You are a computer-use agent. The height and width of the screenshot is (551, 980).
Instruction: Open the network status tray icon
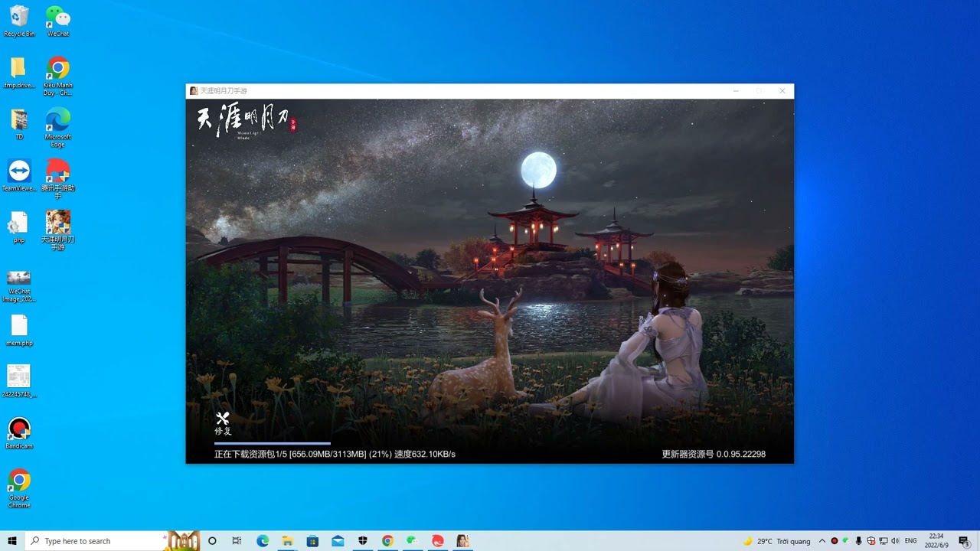884,541
